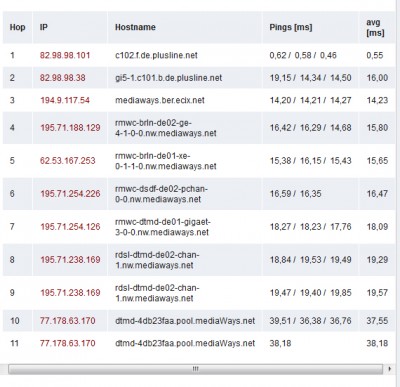Click IP 77.178.63.170 in hop 10
Image resolution: width=400 pixels, height=387 pixels.
(68, 321)
